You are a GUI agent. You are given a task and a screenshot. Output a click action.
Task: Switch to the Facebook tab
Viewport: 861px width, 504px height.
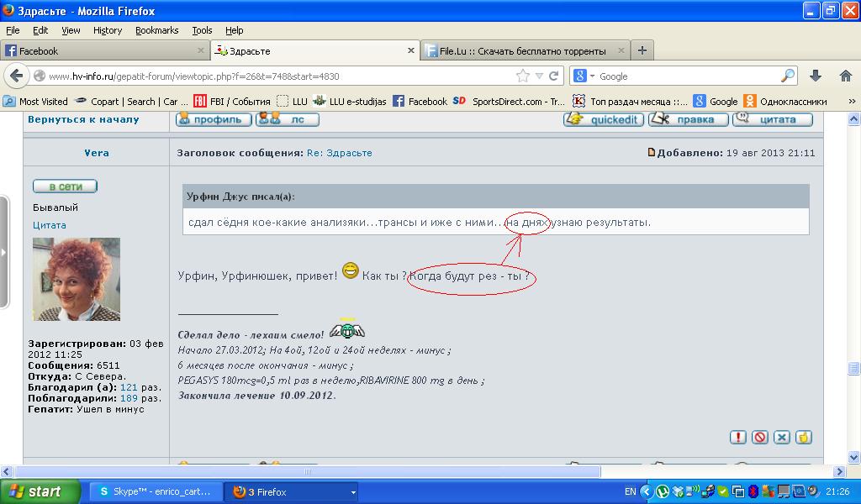pos(104,50)
